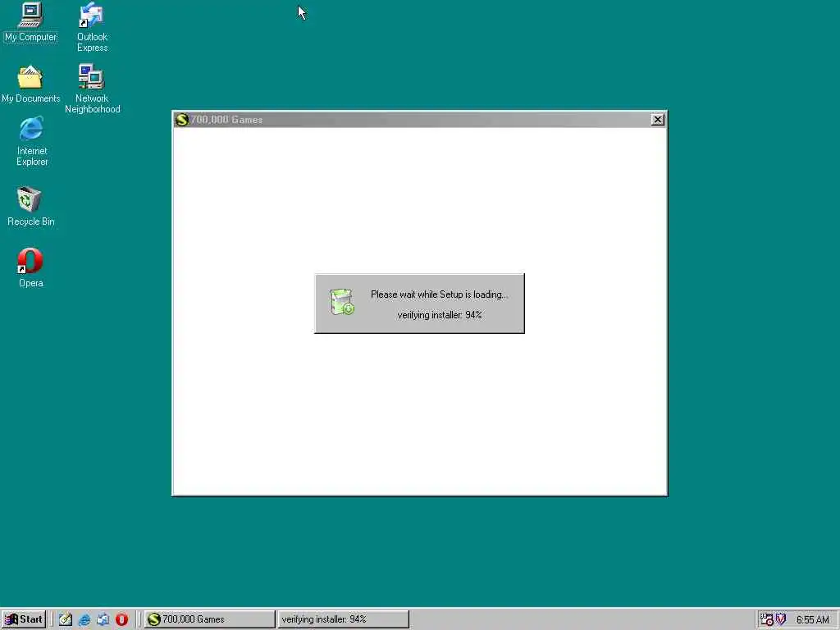Image resolution: width=840 pixels, height=630 pixels.
Task: Close the 700,000 Games window
Action: (x=657, y=120)
